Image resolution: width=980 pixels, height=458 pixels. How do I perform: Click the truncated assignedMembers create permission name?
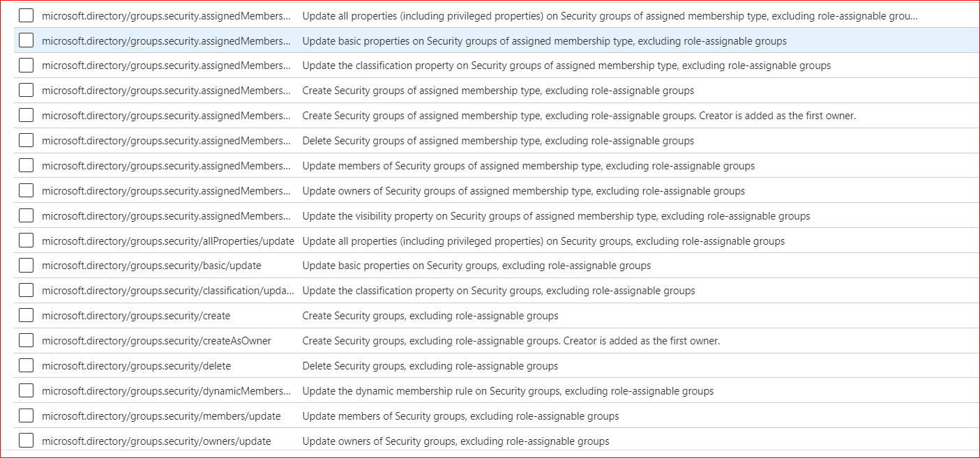click(x=167, y=90)
